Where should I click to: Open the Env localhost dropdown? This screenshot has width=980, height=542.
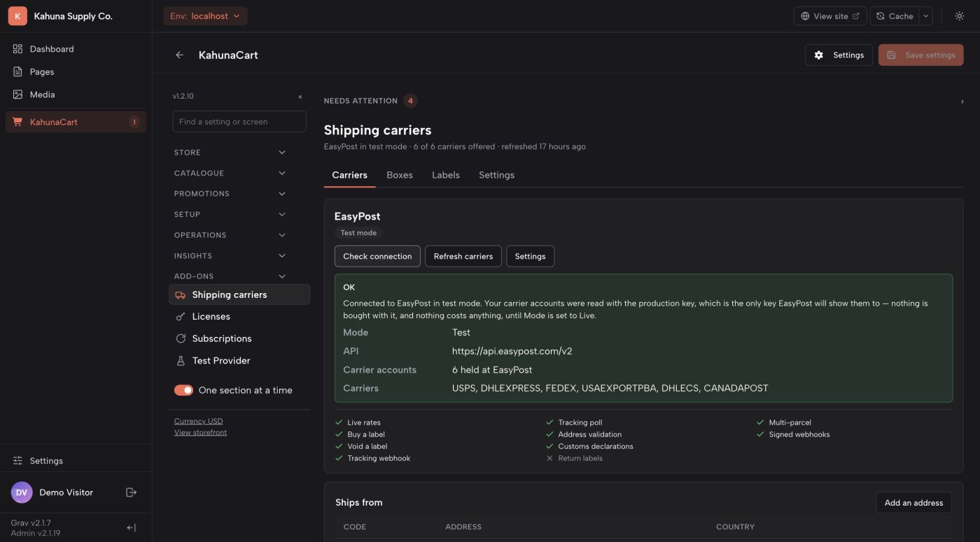point(205,16)
